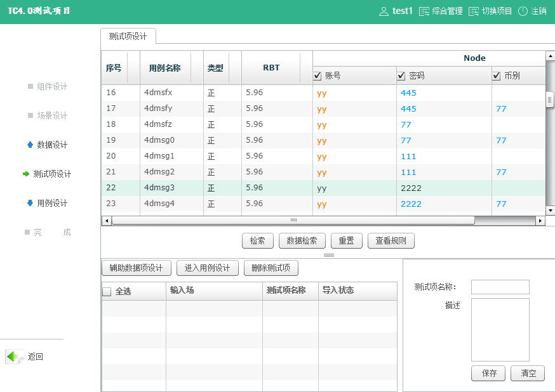Image resolution: width=555 pixels, height=392 pixels.
Task: Click the horizontal scrollbar thumb of the table
Action: click(293, 221)
